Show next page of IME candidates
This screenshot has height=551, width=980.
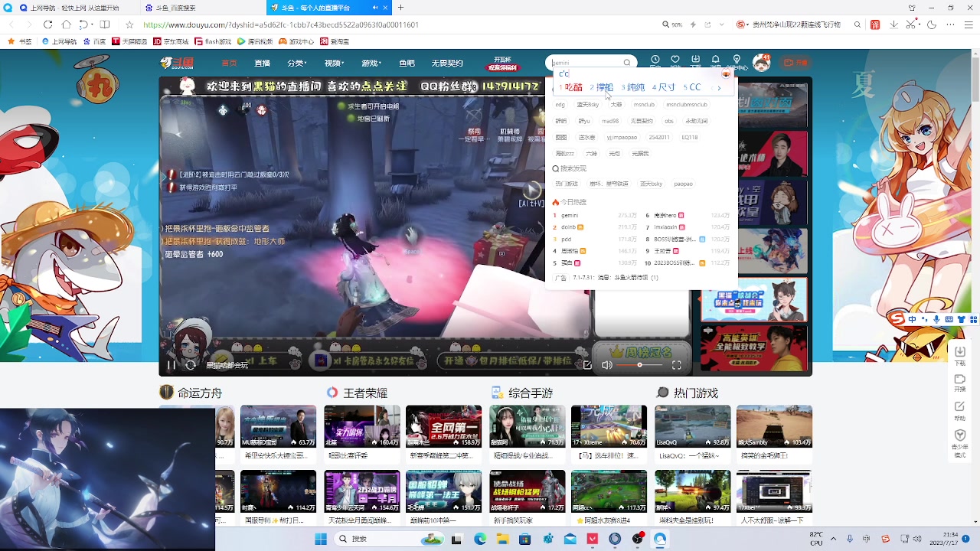719,88
